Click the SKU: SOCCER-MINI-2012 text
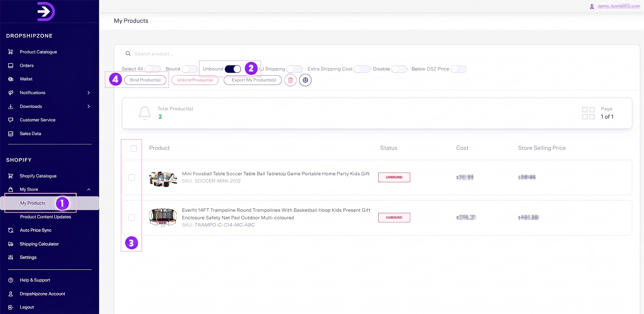644x314 pixels. [211, 181]
